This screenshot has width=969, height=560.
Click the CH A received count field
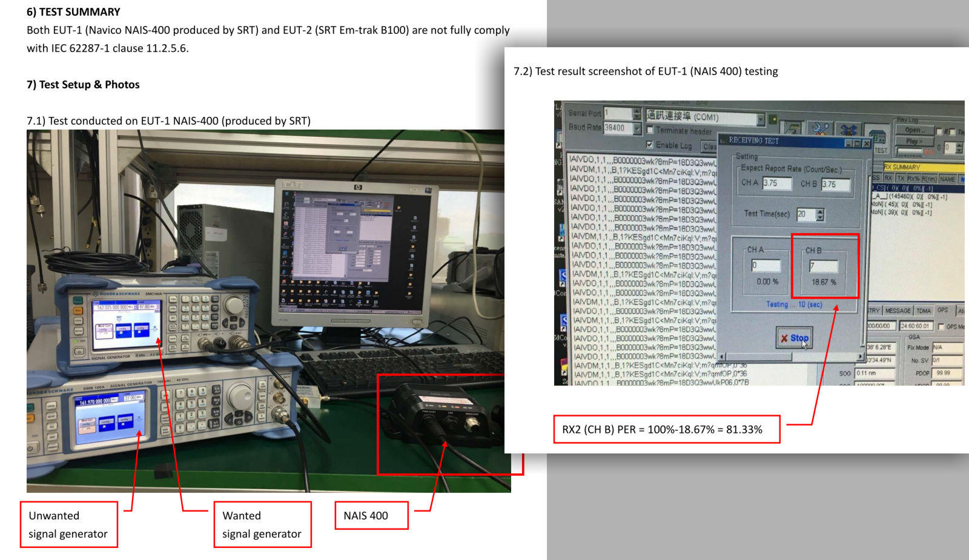(x=766, y=265)
